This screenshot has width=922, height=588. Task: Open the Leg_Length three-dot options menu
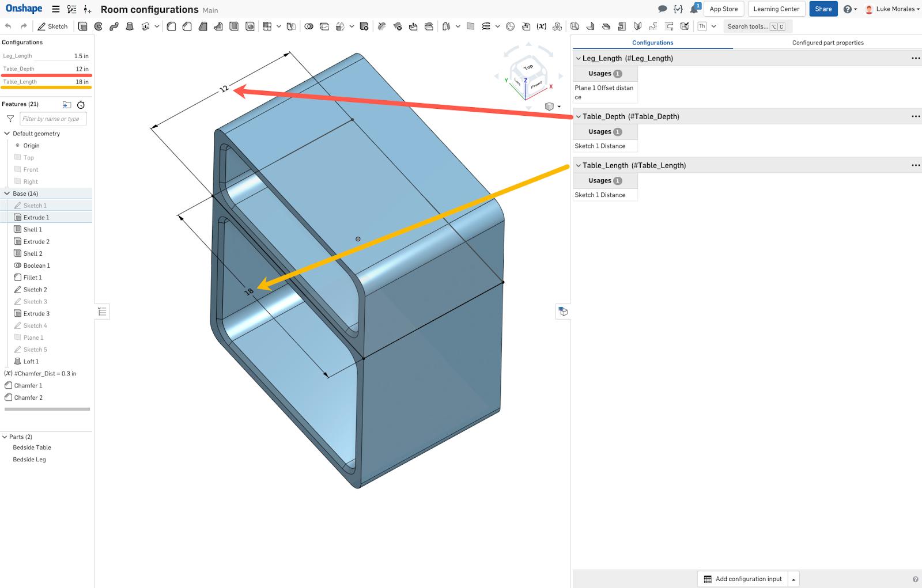915,58
